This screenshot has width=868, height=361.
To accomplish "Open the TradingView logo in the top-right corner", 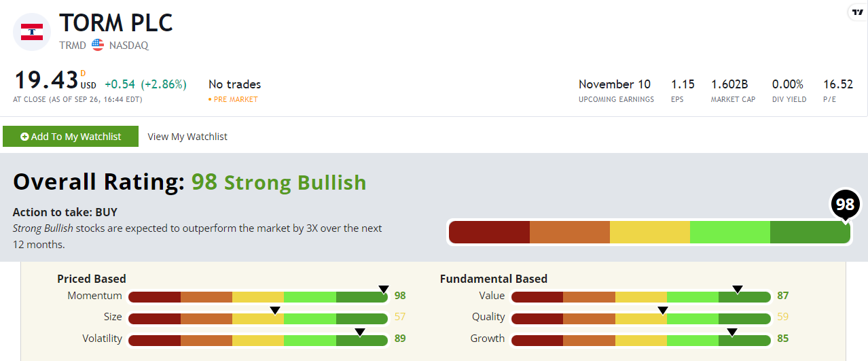I will [x=858, y=12].
